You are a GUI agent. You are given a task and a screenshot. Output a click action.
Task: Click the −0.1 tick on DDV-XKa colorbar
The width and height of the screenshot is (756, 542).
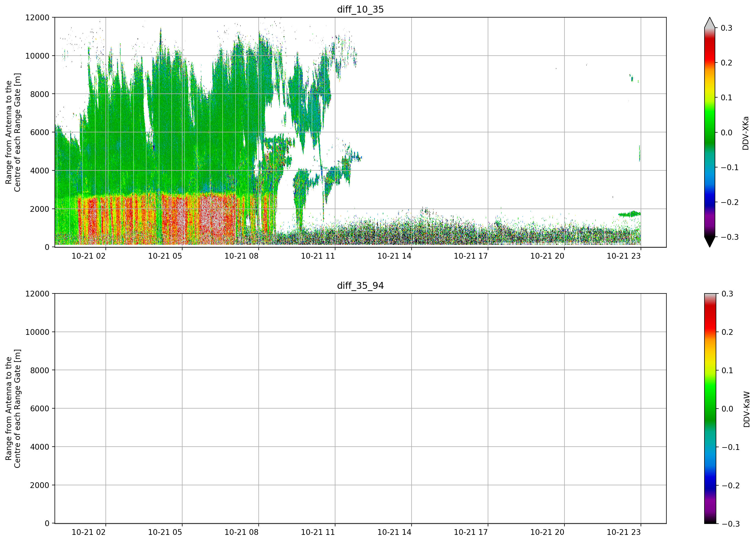point(729,167)
